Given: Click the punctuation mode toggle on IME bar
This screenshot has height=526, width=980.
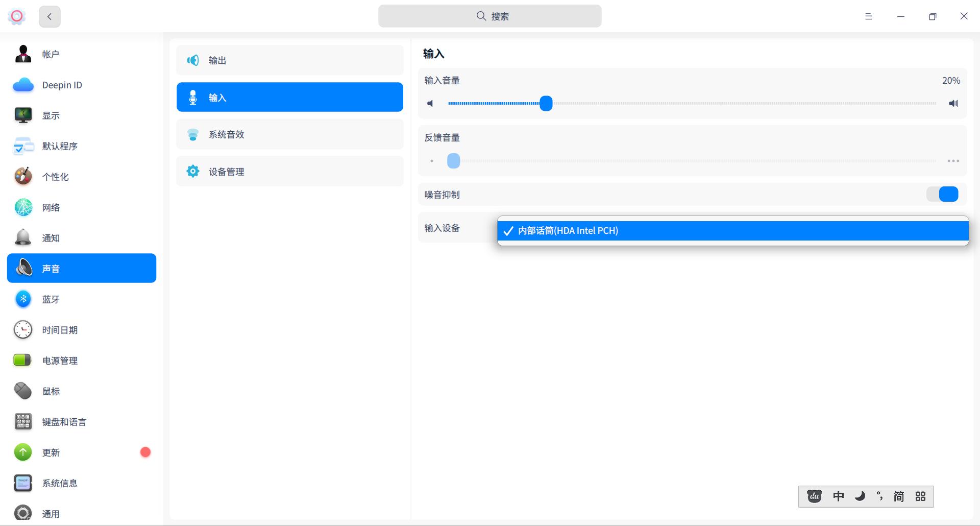Looking at the screenshot, I should [x=879, y=496].
